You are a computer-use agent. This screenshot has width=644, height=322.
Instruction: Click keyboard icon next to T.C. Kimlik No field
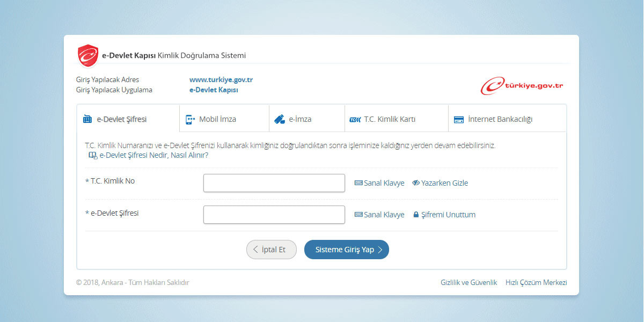(358, 183)
